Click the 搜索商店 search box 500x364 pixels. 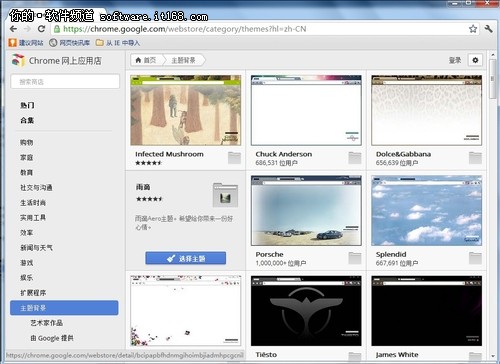click(x=65, y=82)
